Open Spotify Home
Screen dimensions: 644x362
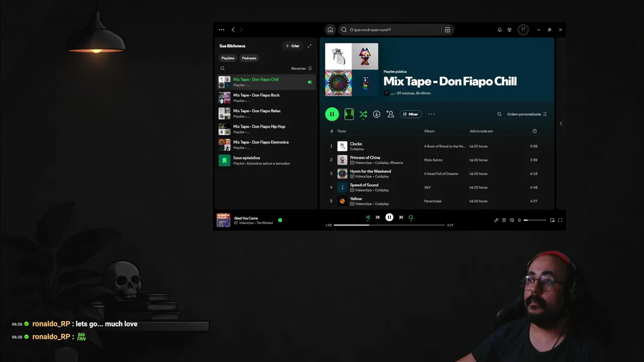(330, 30)
